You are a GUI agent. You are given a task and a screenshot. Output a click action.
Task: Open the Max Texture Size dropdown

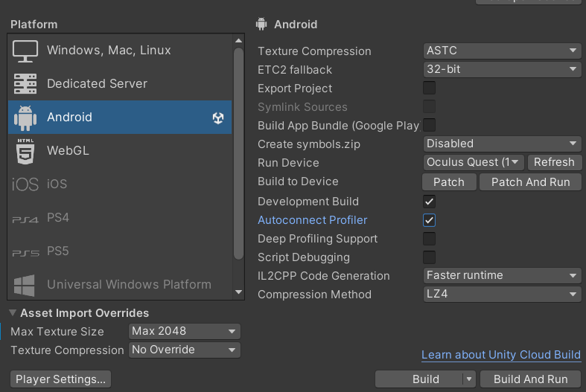click(x=184, y=331)
